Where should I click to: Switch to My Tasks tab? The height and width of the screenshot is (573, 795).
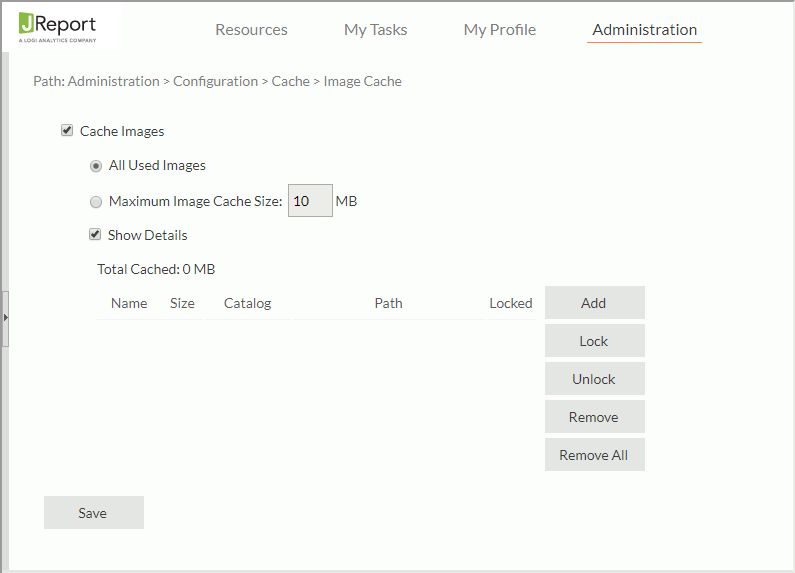point(375,30)
